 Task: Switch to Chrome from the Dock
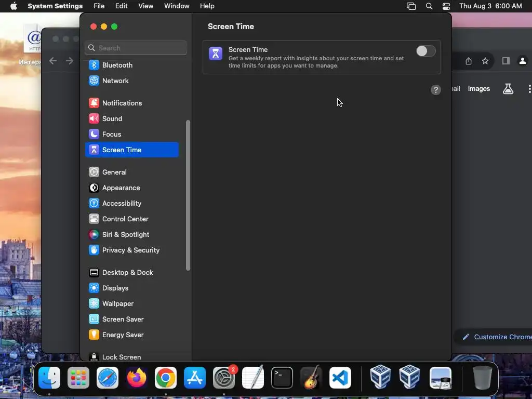click(166, 378)
